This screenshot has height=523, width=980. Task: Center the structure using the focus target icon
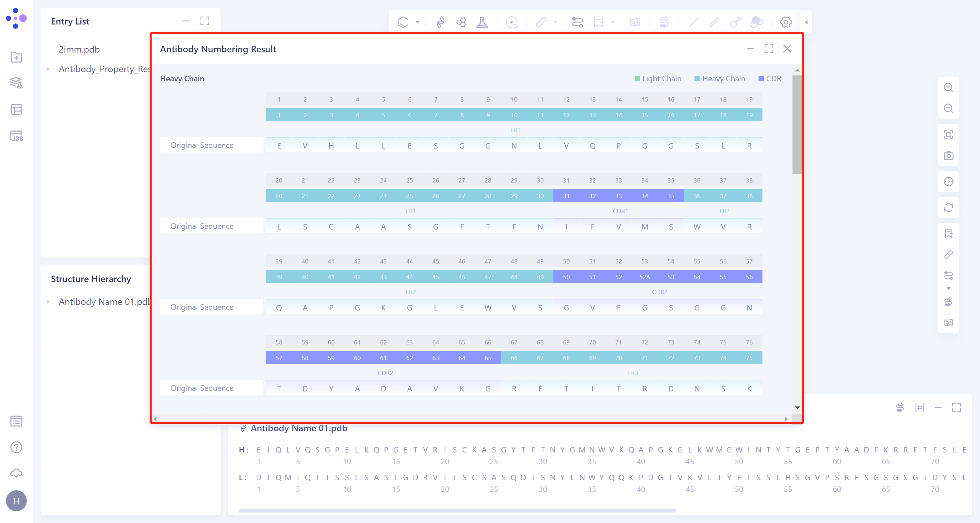tap(948, 182)
